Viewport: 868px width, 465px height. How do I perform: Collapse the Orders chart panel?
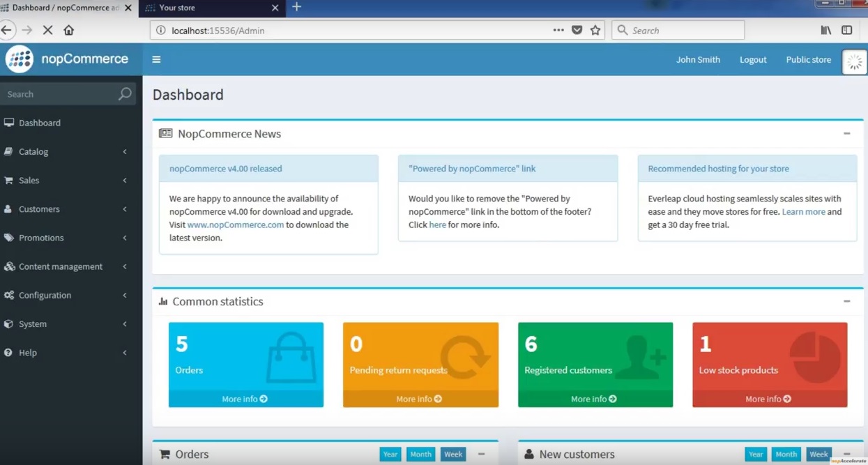click(481, 454)
